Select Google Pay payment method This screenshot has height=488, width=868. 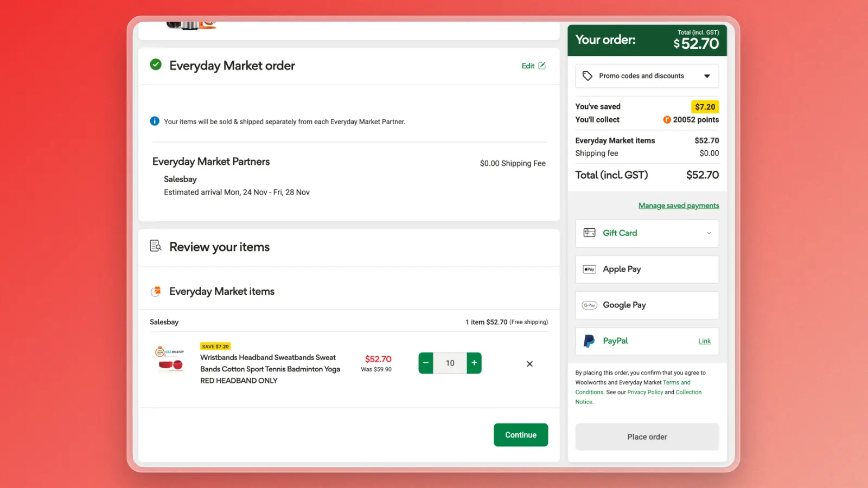point(647,305)
